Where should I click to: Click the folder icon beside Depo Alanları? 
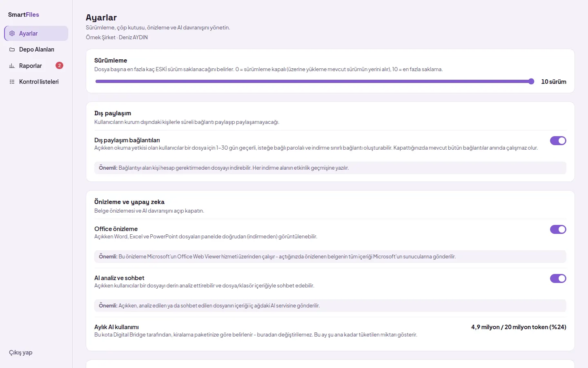click(x=12, y=49)
